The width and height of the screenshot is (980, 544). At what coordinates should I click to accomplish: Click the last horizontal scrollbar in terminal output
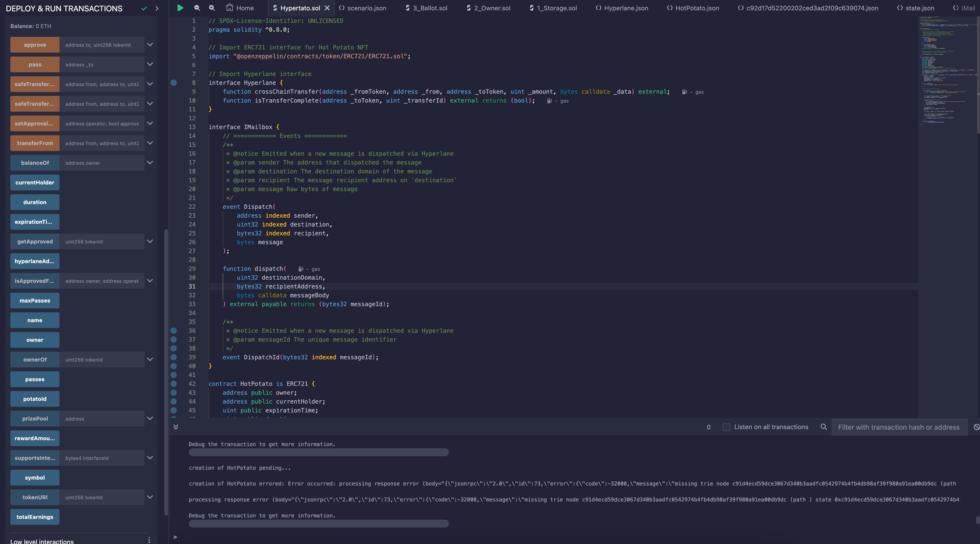coord(319,524)
